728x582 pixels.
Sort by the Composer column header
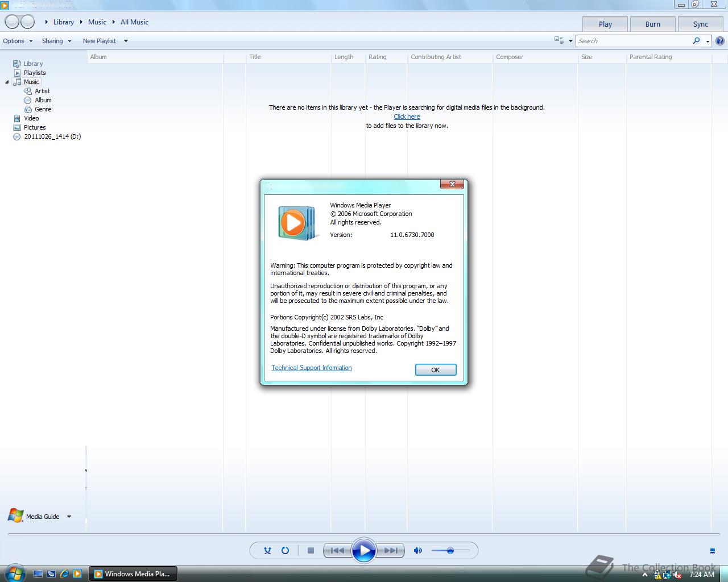[535, 57]
